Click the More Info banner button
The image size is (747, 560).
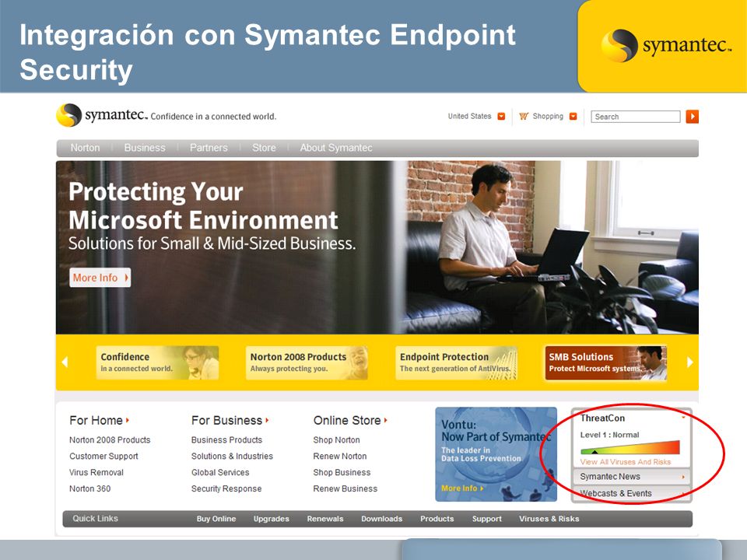coord(100,278)
